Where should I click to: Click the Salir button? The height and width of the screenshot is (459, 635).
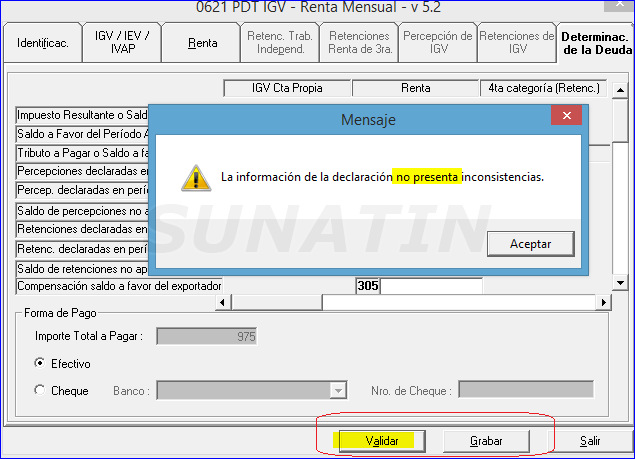tap(590, 441)
